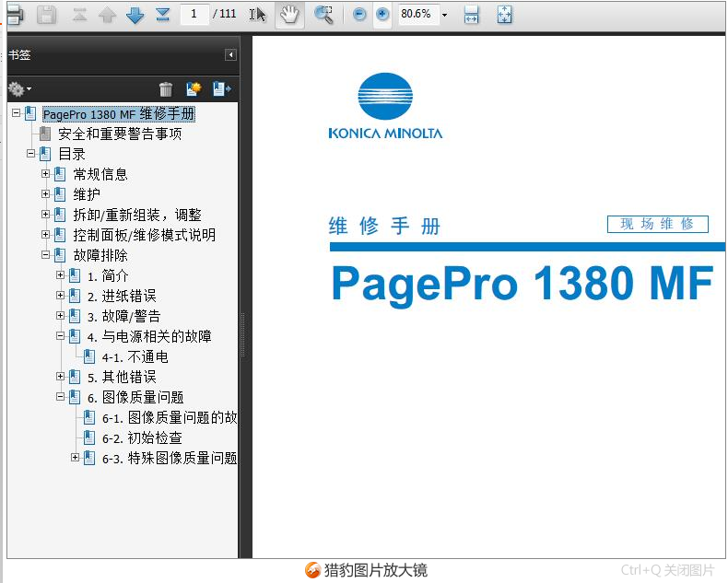Viewport: 728px width, 583px height.
Task: Click the panel splitter grip handle
Action: 242,334
